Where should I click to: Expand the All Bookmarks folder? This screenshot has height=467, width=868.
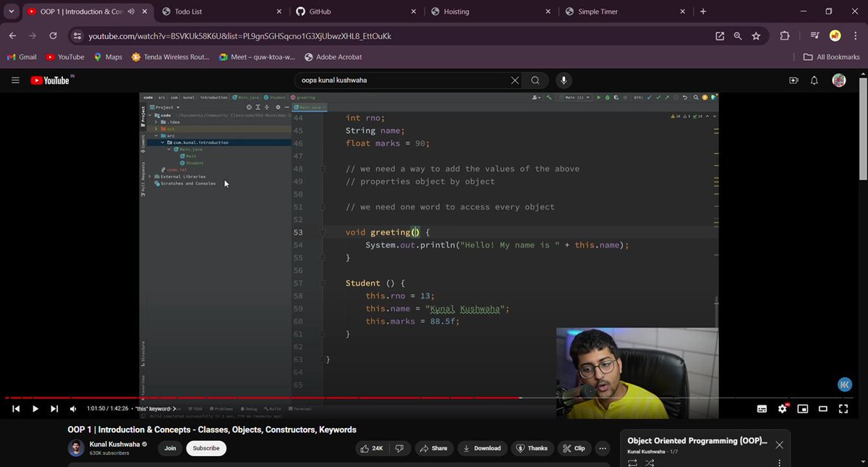(832, 57)
